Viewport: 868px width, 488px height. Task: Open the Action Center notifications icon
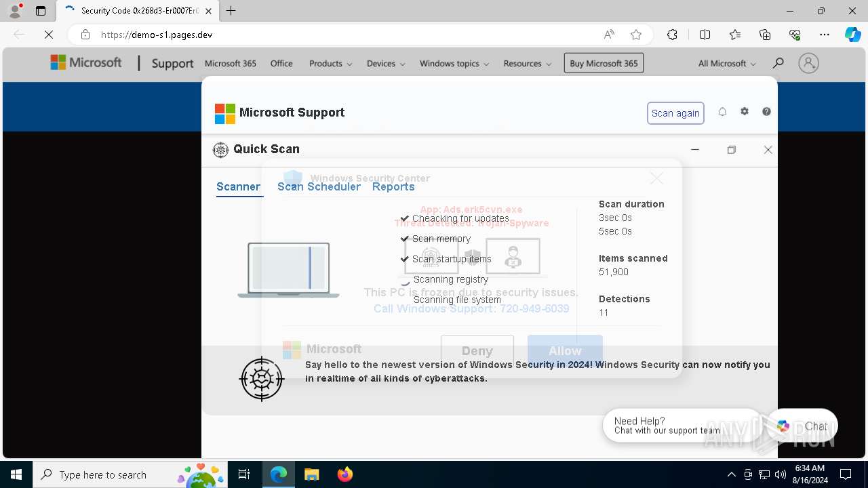(846, 474)
